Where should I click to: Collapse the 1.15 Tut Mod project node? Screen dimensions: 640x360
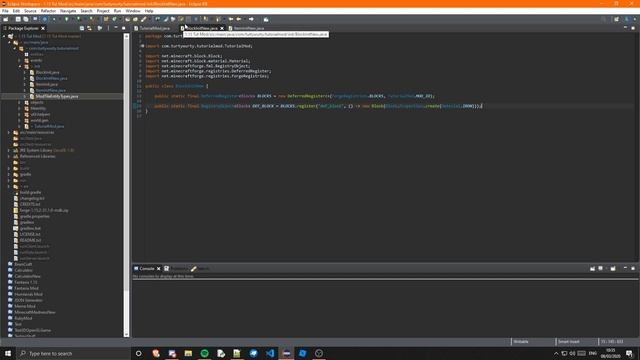pyautogui.click(x=4, y=36)
